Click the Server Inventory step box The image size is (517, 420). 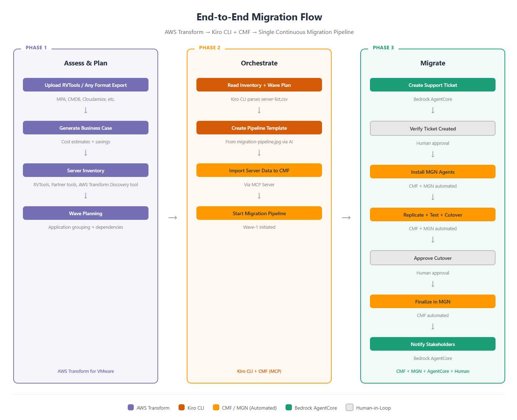[x=86, y=170]
